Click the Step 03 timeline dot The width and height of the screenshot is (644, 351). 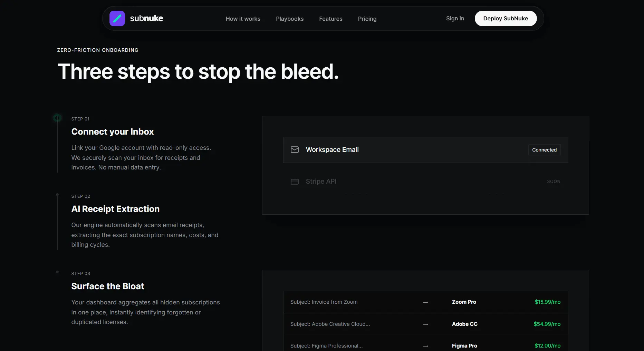[x=57, y=272]
